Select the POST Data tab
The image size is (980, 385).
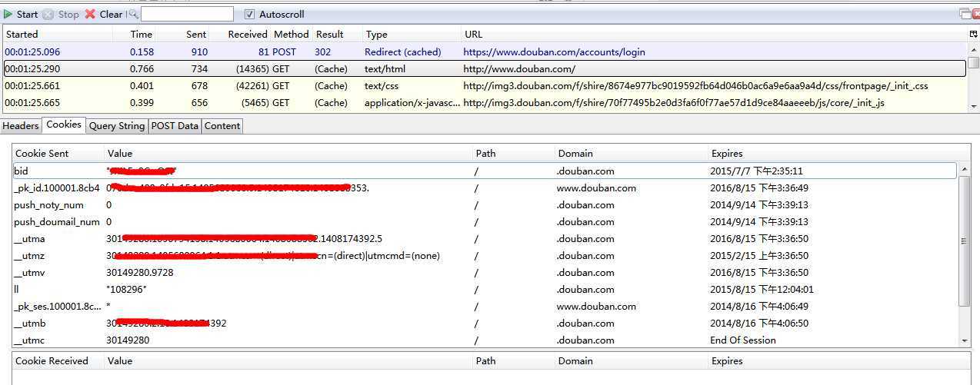click(175, 126)
